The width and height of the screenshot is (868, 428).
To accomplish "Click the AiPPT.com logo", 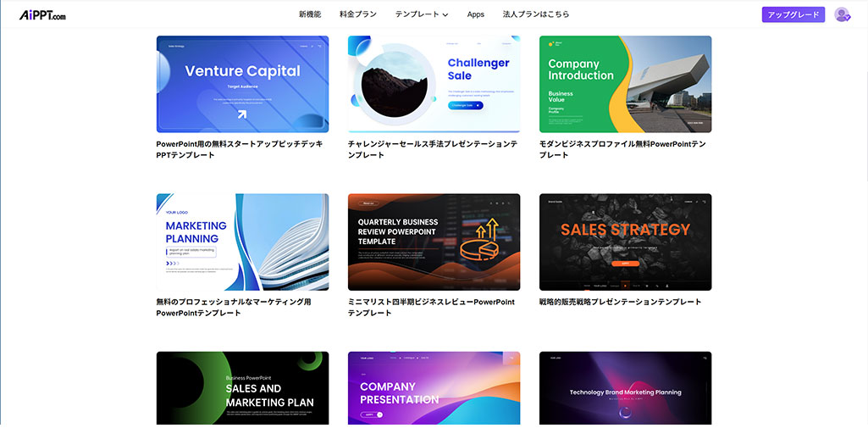I will coord(42,14).
